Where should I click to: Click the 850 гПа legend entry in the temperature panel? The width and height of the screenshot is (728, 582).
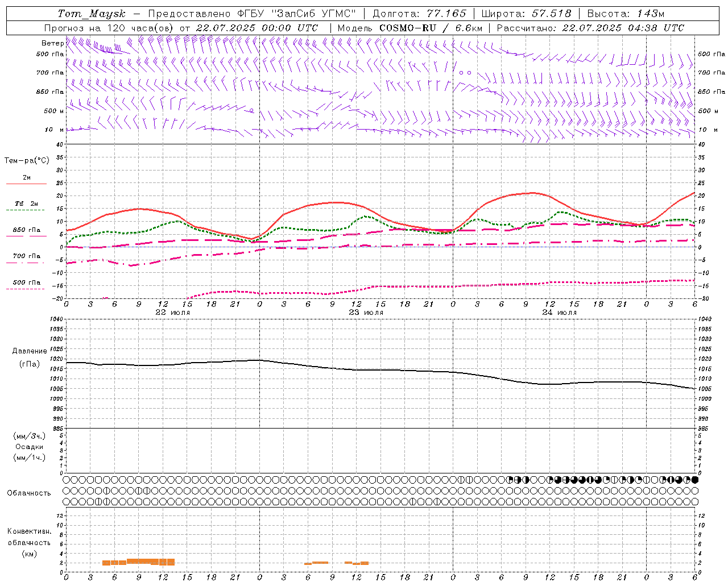click(x=26, y=232)
